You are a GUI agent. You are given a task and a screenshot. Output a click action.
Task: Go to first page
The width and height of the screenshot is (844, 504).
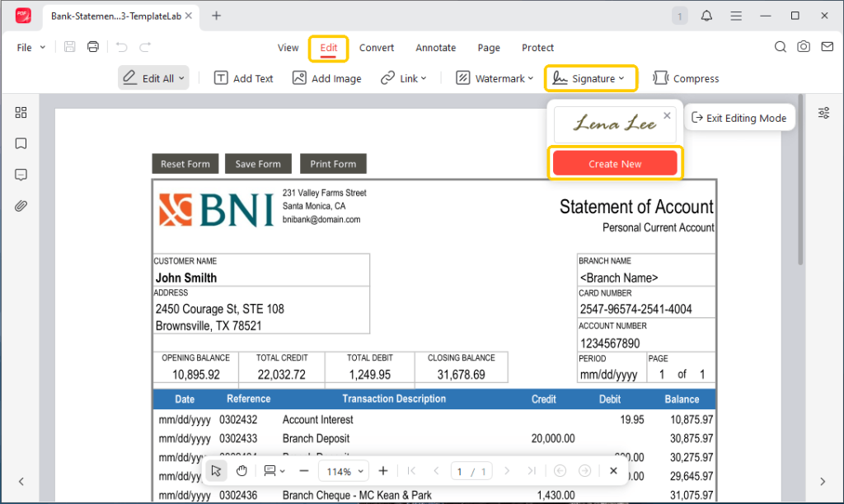click(x=411, y=471)
